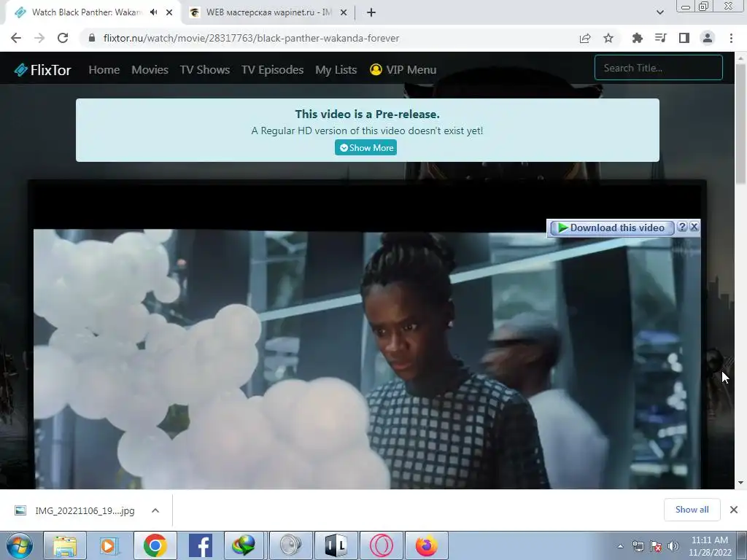Image resolution: width=747 pixels, height=560 pixels.
Task: Expand options chevron for downloaded jpg
Action: pos(155,510)
